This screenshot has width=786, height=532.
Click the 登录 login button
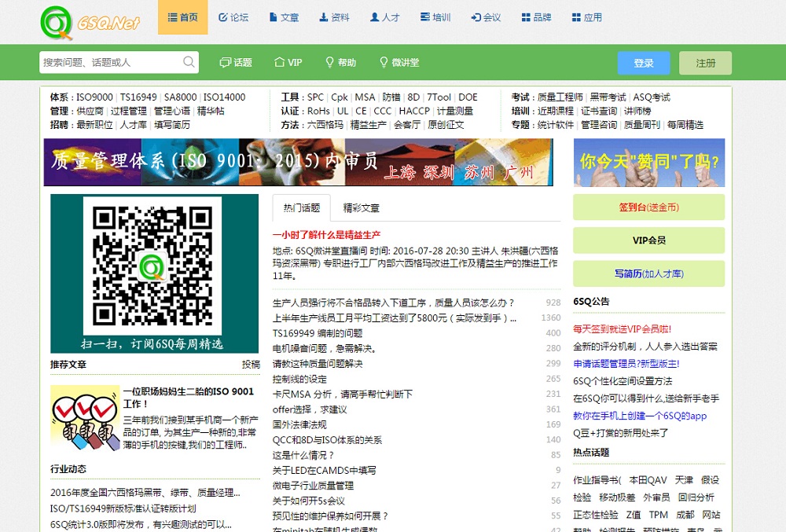(x=644, y=63)
